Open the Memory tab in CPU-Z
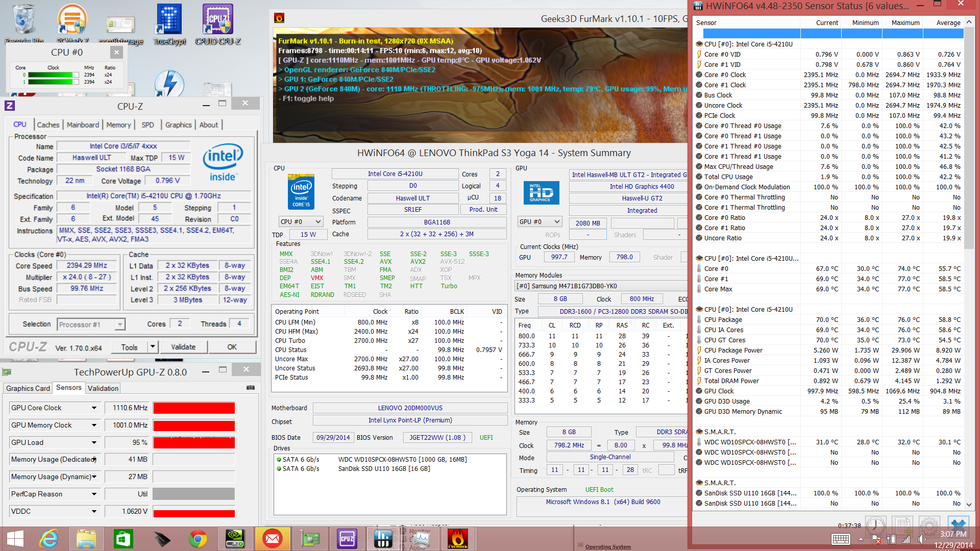The image size is (980, 551). (x=118, y=125)
